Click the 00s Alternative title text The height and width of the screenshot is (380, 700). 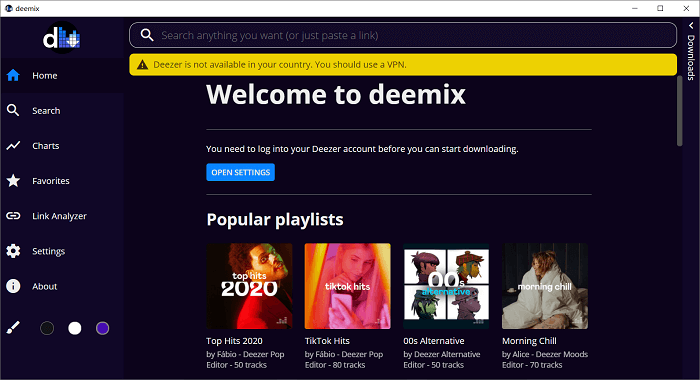coord(434,341)
